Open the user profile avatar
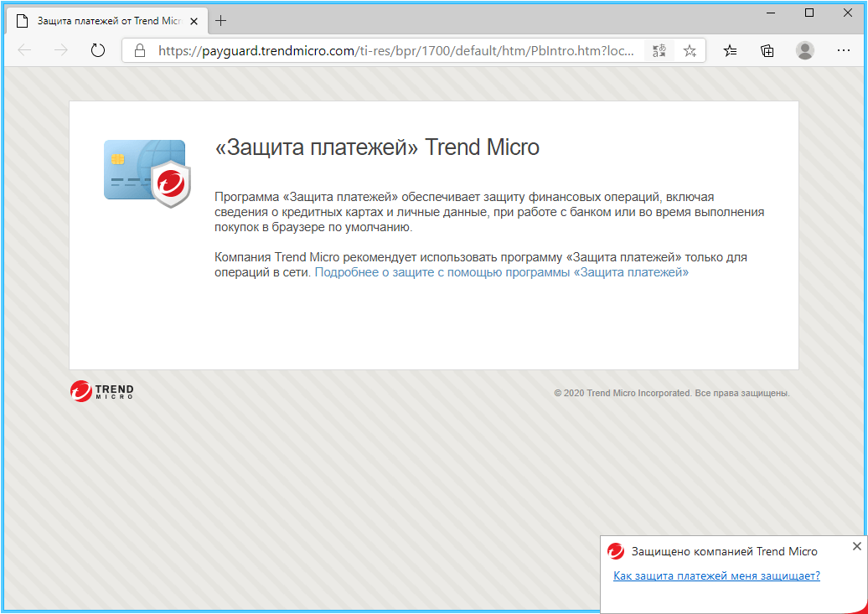 [x=805, y=51]
